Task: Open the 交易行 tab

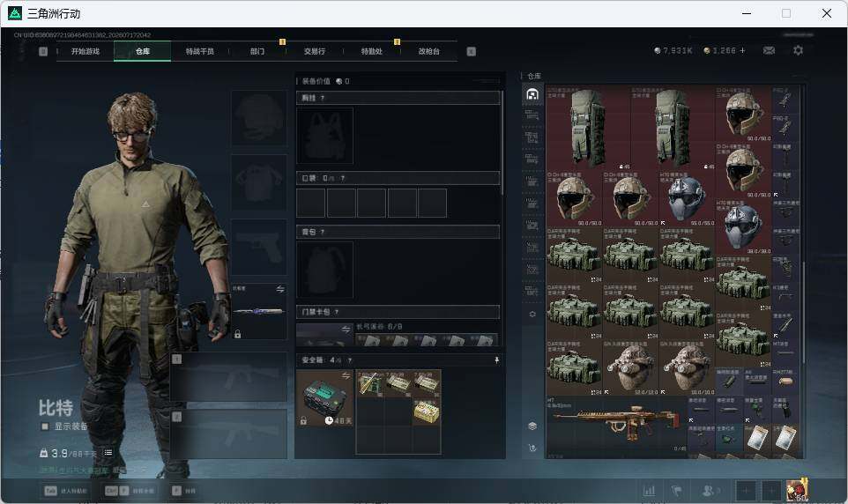Action: [x=314, y=51]
